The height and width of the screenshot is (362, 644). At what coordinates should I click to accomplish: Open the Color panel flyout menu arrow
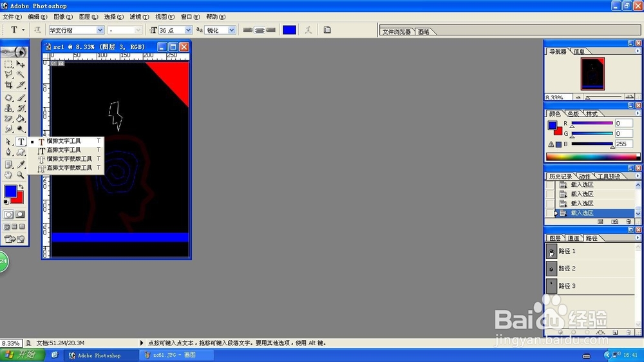[638, 113]
